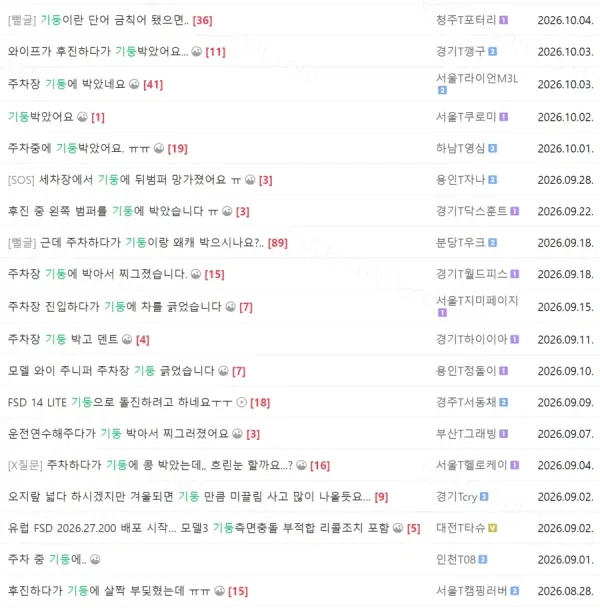600x612 pixels.
Task: Click the yellow V badge next to 대전T타슈
Action: pyautogui.click(x=493, y=528)
